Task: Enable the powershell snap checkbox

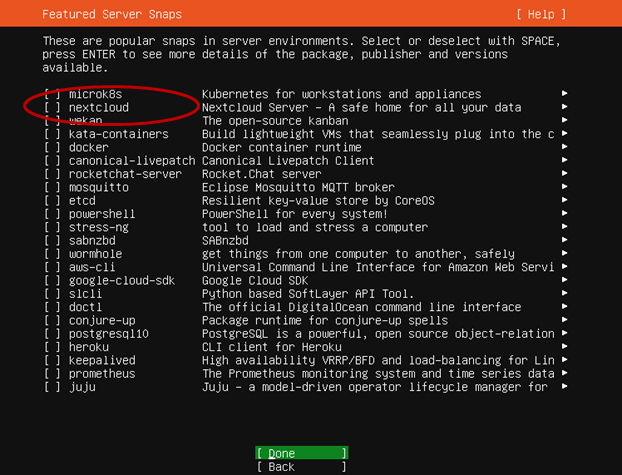Action: (52, 213)
